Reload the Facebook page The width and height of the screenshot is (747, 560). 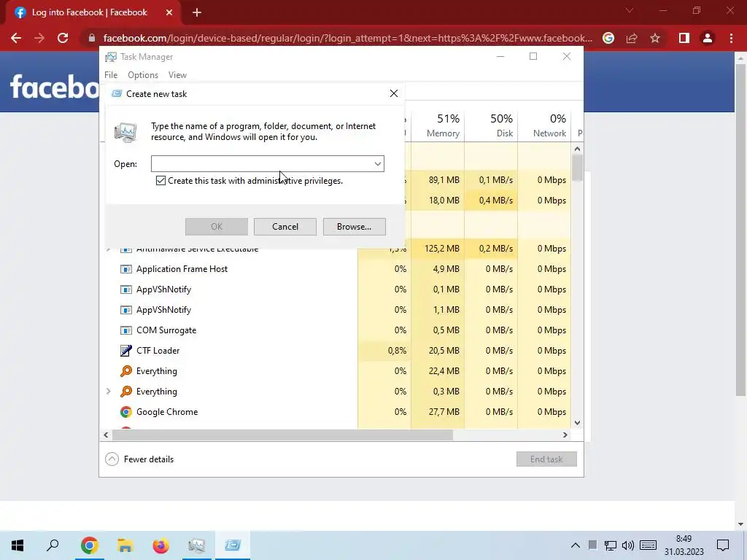[63, 38]
